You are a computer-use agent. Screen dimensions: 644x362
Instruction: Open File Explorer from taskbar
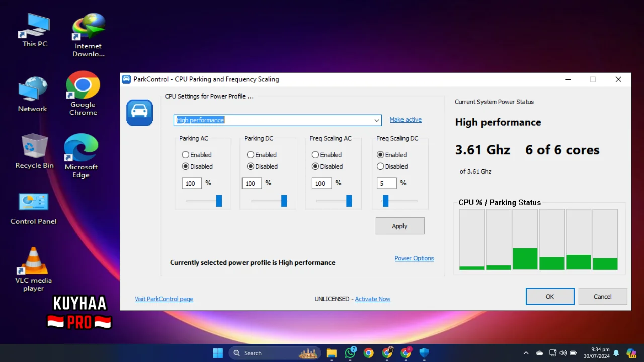coord(331,353)
